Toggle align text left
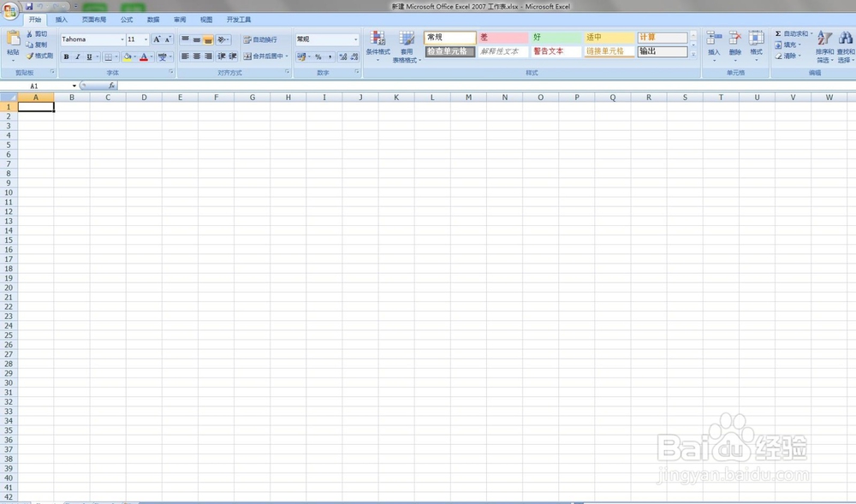The image size is (856, 504). pos(185,56)
